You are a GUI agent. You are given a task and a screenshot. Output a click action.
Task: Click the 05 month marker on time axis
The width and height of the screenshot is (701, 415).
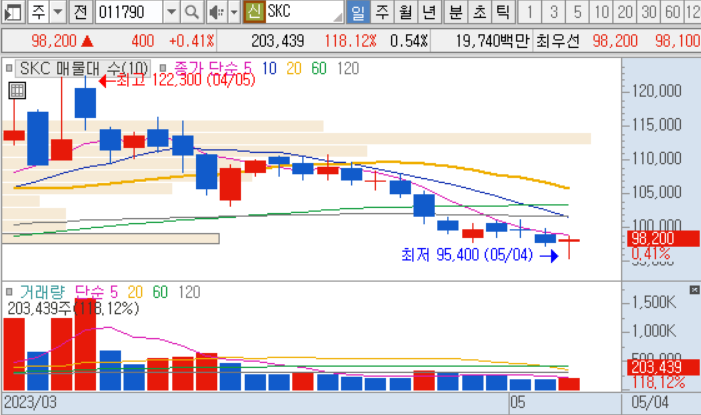(518, 402)
